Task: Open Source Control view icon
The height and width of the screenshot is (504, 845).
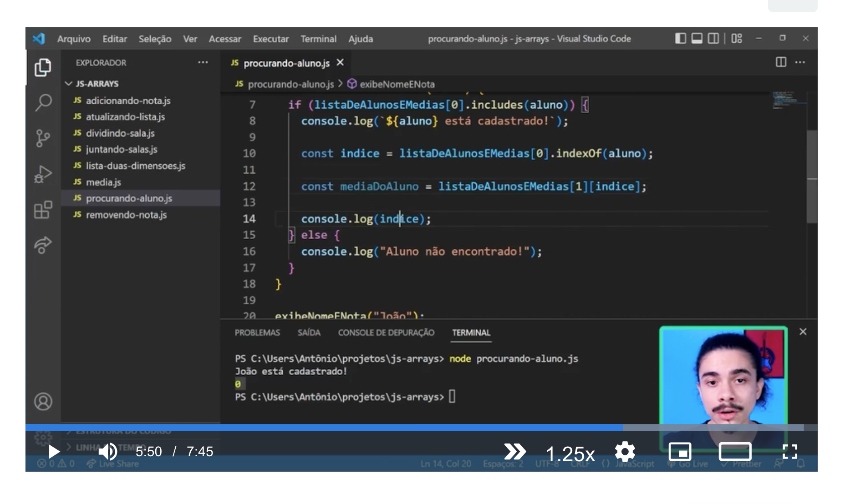Action: pos(43,138)
